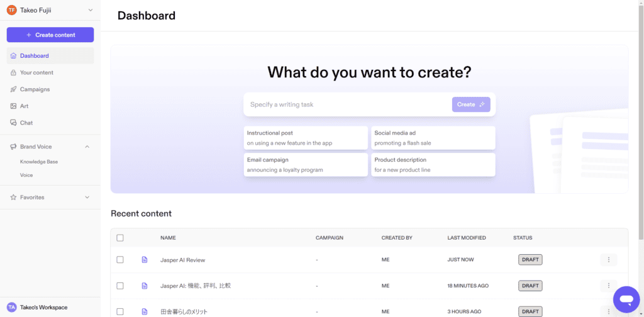This screenshot has width=644, height=317.
Task: Open Takeo's Workspace switcher
Action: (50, 307)
